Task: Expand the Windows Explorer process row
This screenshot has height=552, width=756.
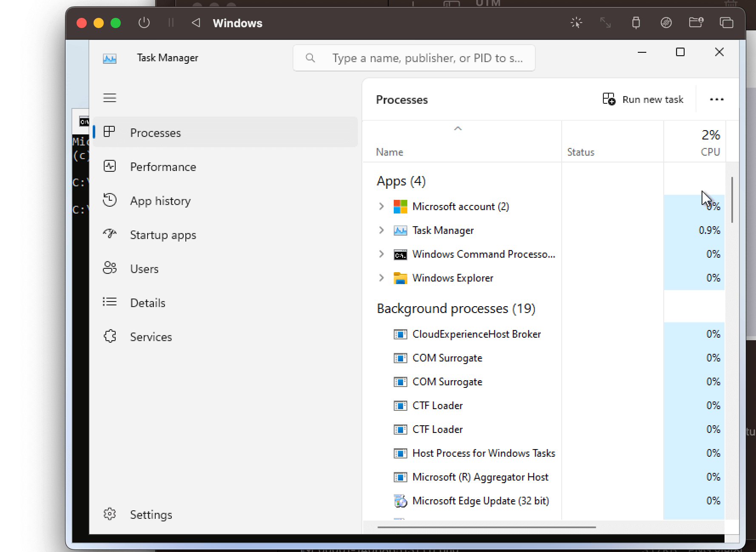Action: click(381, 278)
